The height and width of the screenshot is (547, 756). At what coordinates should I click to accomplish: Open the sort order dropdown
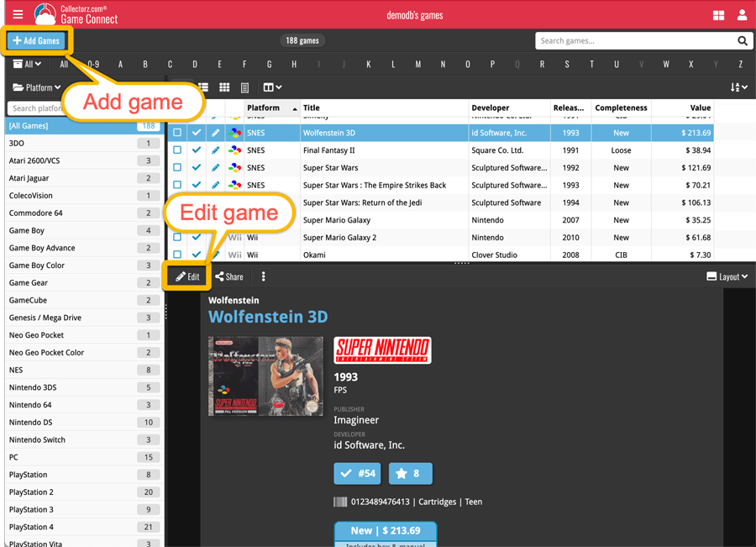click(738, 87)
